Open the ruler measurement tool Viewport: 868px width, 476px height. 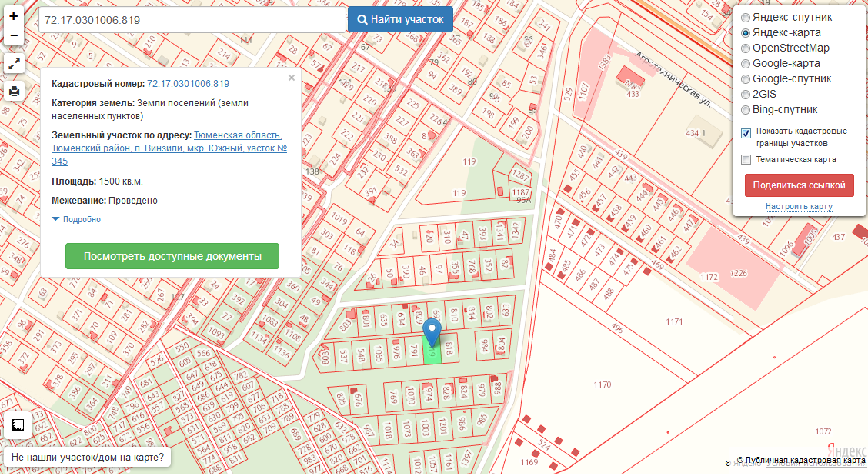17,425
